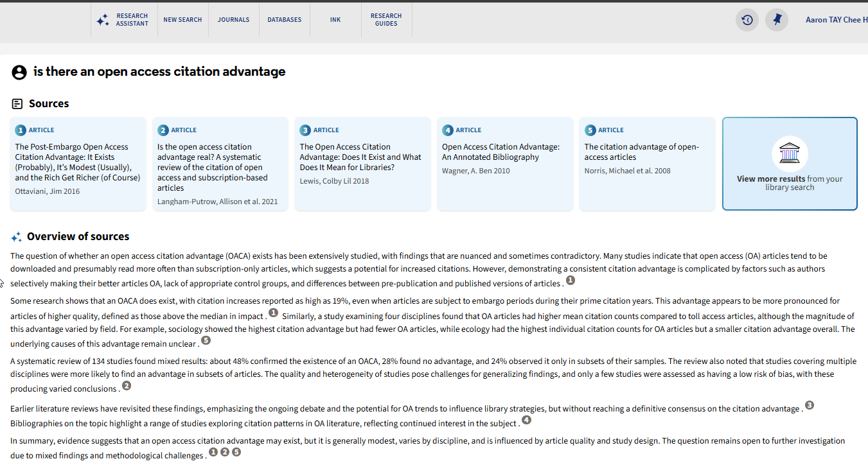Click citation 4 after 'interest in the subject'
The width and height of the screenshot is (868, 468).
coord(527,420)
